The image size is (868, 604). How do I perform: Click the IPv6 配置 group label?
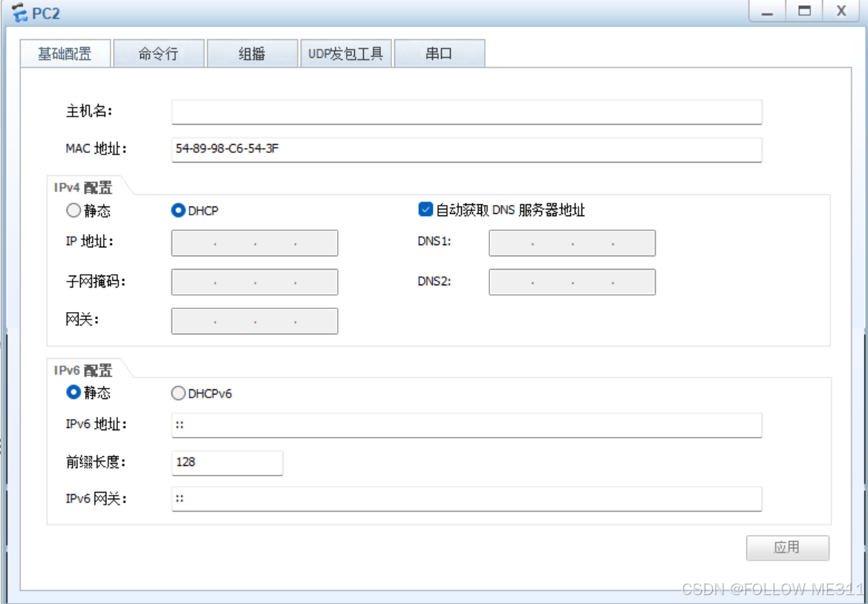click(x=83, y=369)
